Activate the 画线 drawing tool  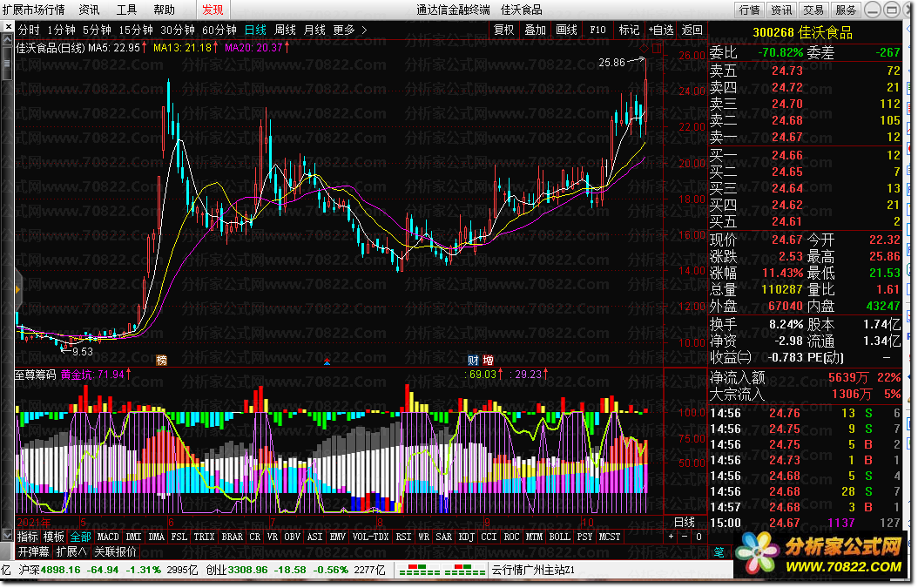pyautogui.click(x=567, y=30)
